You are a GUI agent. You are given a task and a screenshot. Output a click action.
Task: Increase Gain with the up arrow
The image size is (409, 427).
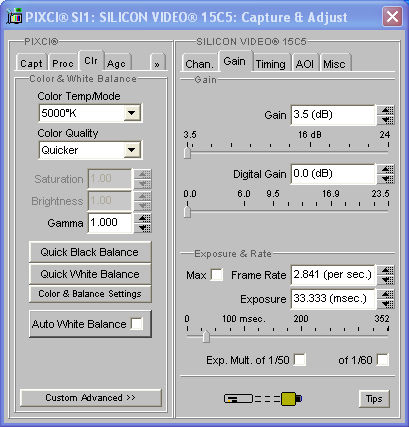point(386,110)
